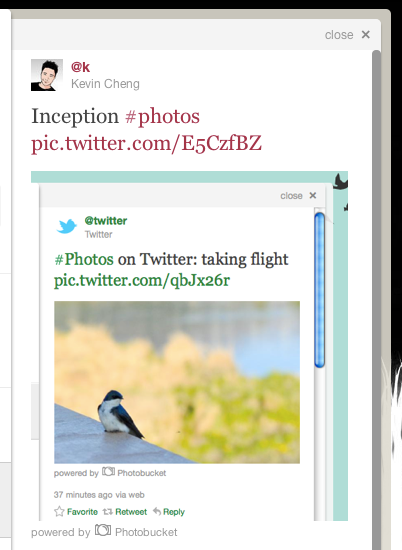Open the @twitter username in the embedded tweet
The height and width of the screenshot is (550, 402).
(x=106, y=221)
